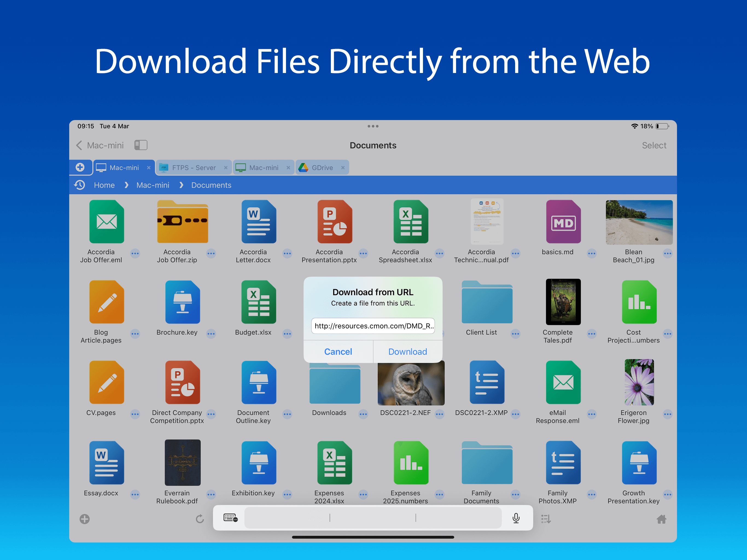Open the history clock icon

[80, 185]
